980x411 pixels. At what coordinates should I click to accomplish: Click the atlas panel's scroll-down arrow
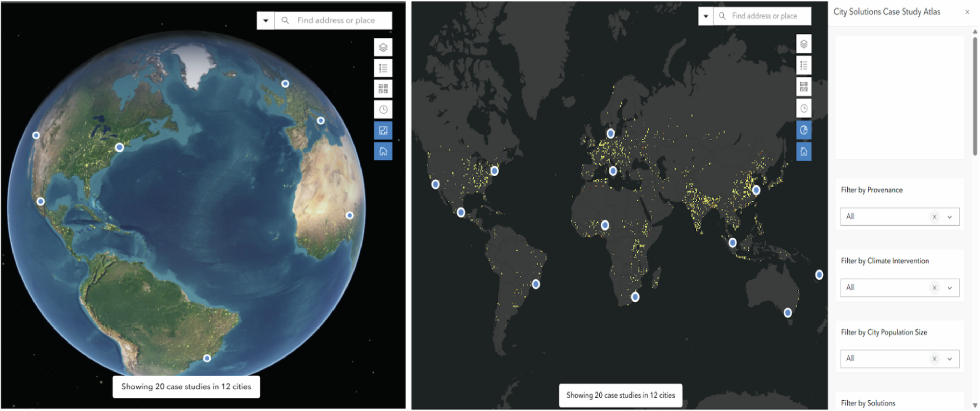(x=975, y=406)
